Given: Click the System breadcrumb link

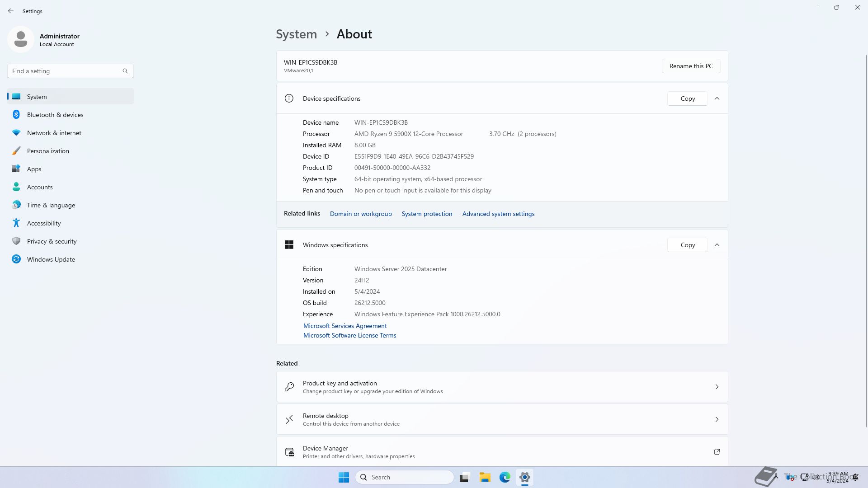Looking at the screenshot, I should [x=296, y=34].
